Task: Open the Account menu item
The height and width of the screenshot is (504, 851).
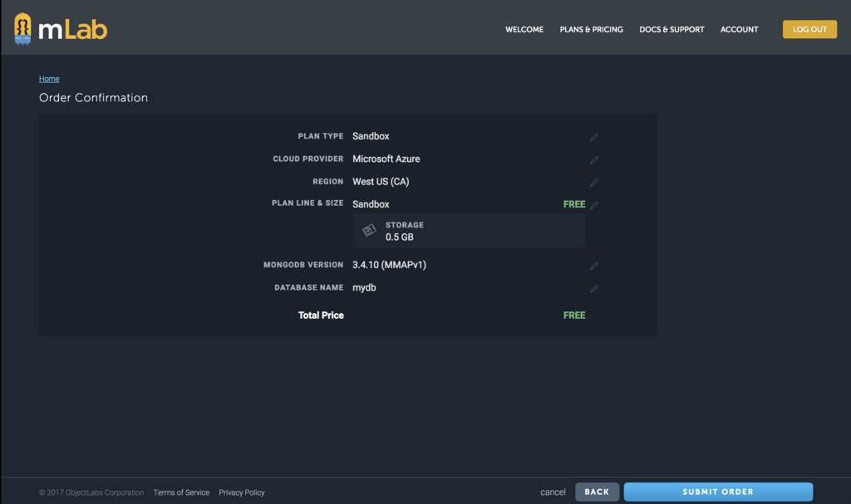Action: [739, 29]
